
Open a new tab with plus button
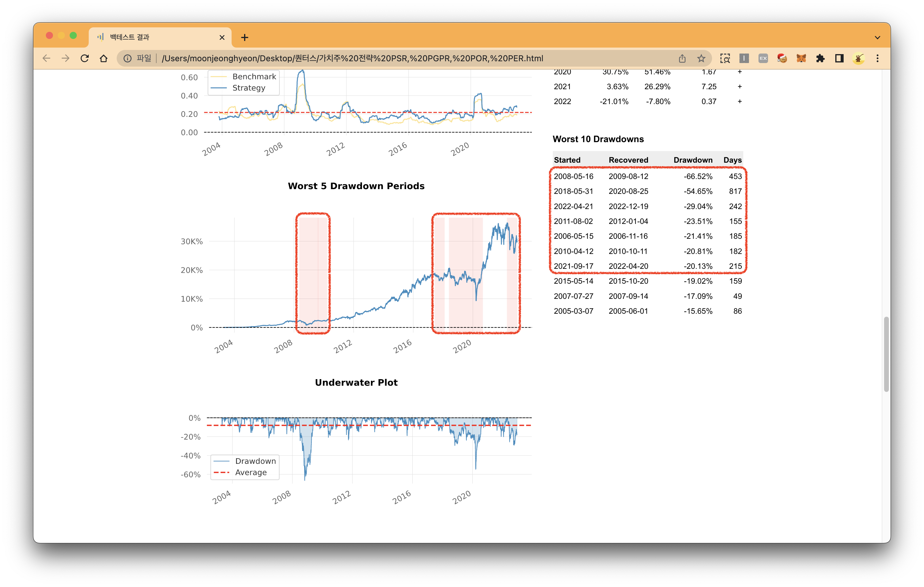click(244, 37)
